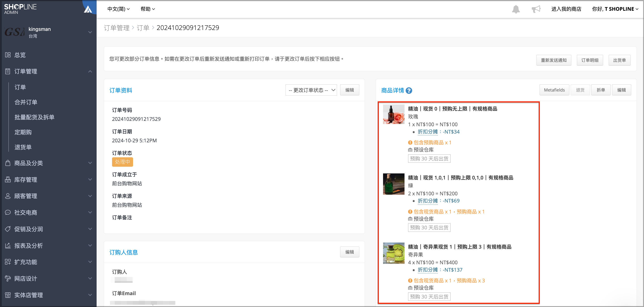Click the 重新发送通知 button
The image size is (644, 307).
tap(553, 60)
